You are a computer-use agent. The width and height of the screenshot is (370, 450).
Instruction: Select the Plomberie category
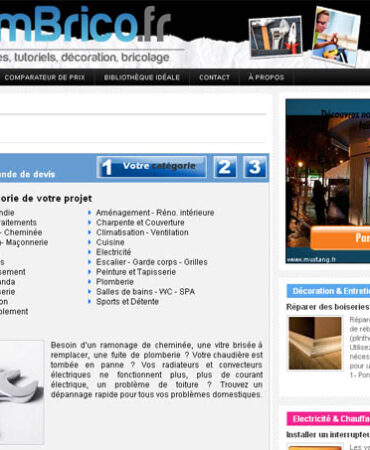[115, 282]
